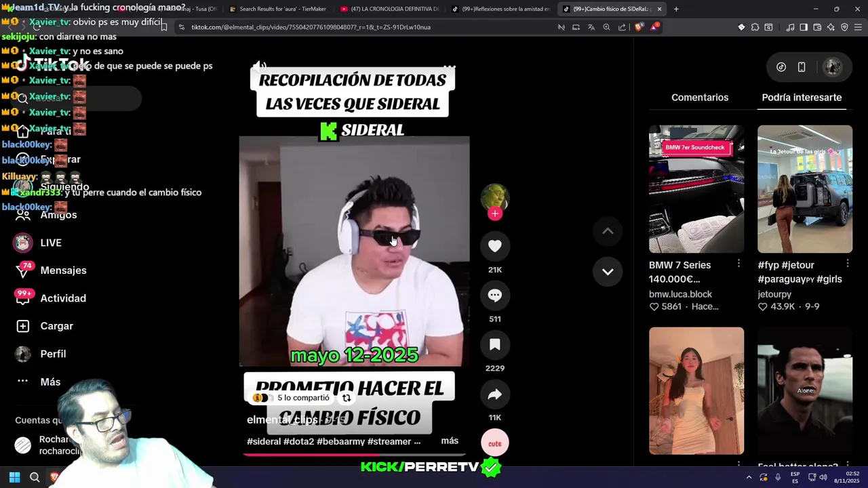Open the bmw.luca.block profile link

pos(680,294)
